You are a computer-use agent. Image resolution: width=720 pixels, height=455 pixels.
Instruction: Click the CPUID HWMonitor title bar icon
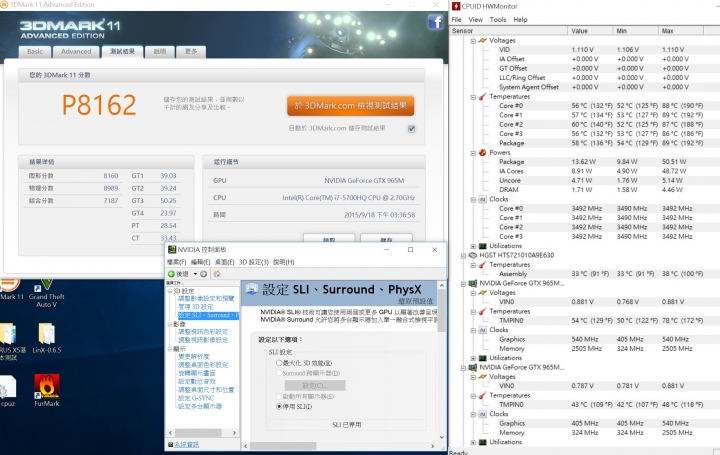click(456, 6)
